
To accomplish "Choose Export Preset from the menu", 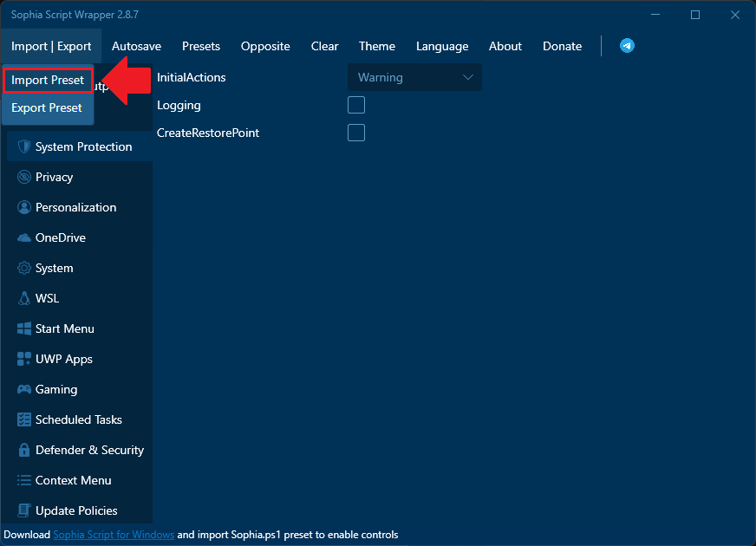I will (47, 107).
